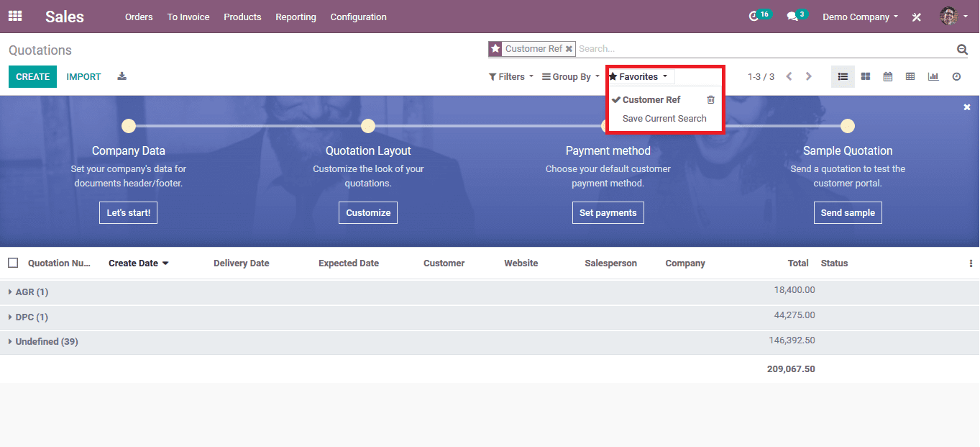Select all quotations checkbox in header
The width and height of the screenshot is (980, 447).
13,263
